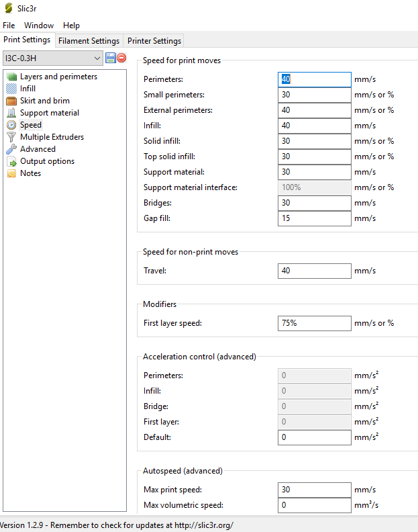Click the Notes yellow note icon
Screen dimensions: 418x532
click(11, 173)
